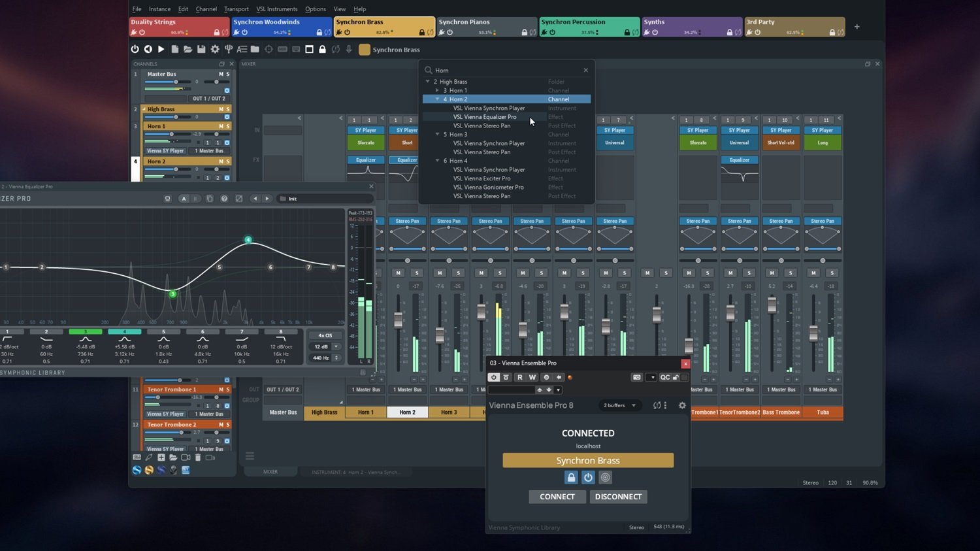
Task: Toggle EQ band 3 on or off
Action: (x=85, y=332)
